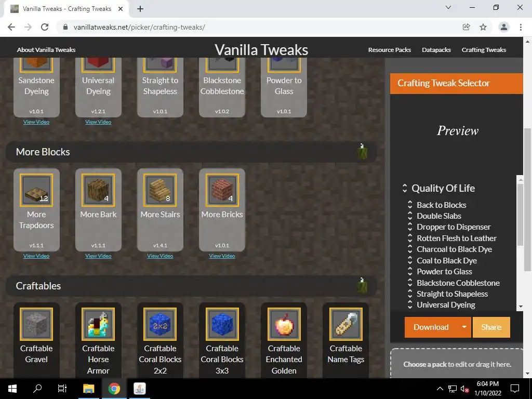Select the More Stairs pack icon

tap(160, 190)
